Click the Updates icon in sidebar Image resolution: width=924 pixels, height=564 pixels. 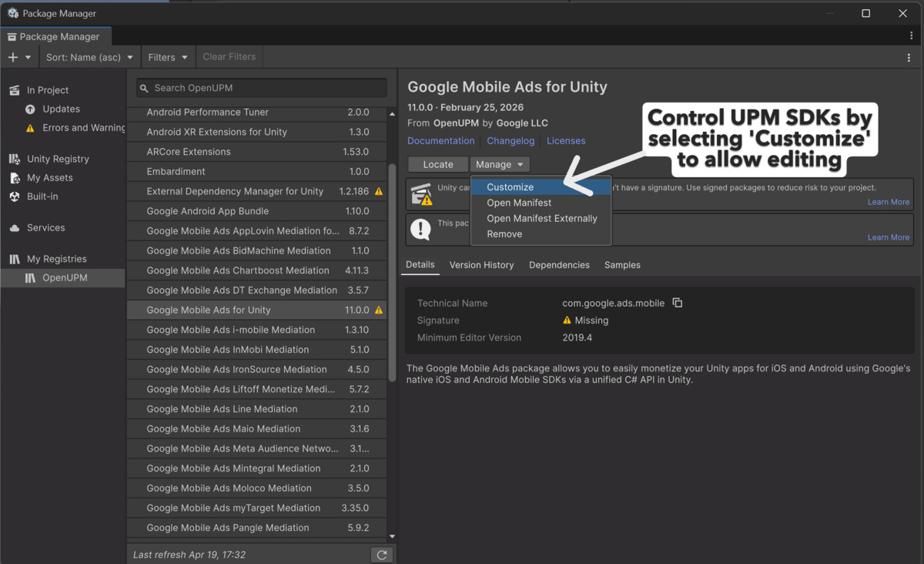coord(30,109)
